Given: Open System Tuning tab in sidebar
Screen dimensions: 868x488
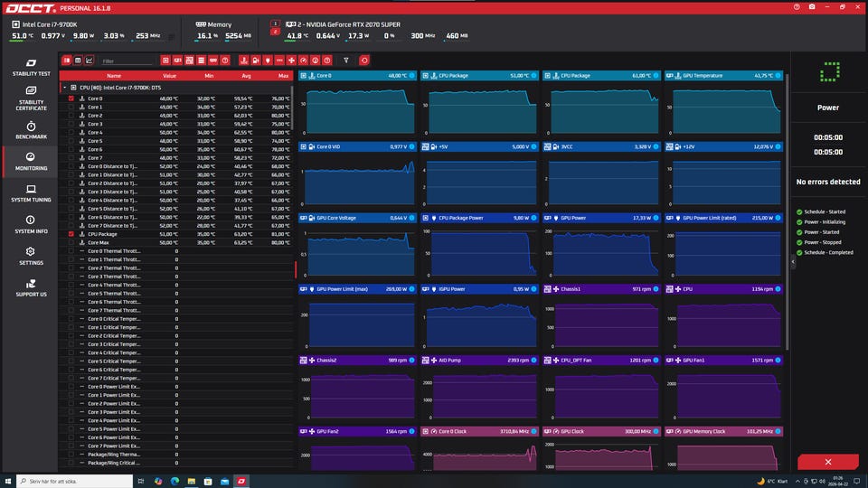Looking at the screenshot, I should pos(31,192).
